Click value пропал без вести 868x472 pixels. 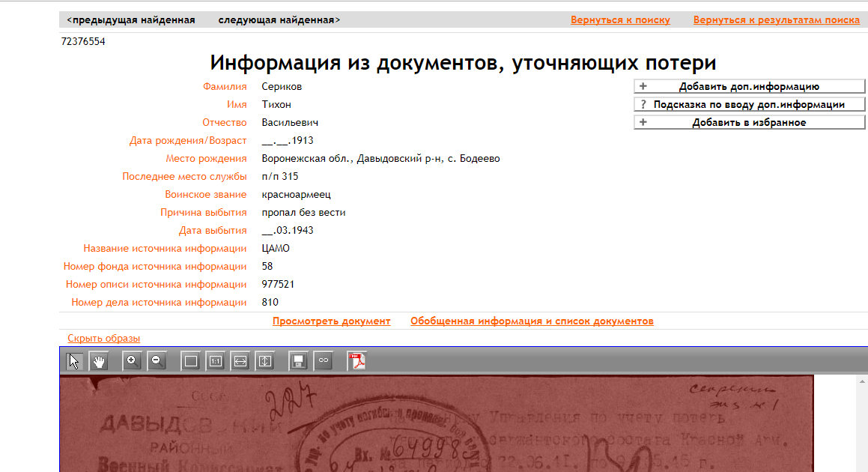(303, 213)
